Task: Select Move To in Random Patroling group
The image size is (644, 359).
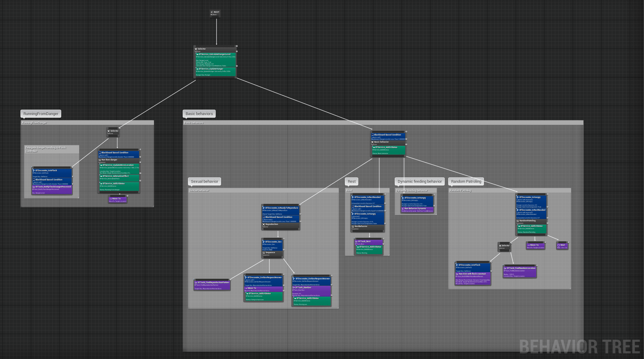Action: 536,246
